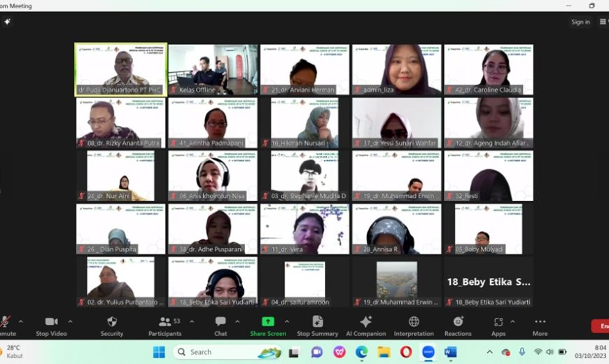Show hidden system tray icons
Screen dimensions: 609x364
click(x=490, y=352)
